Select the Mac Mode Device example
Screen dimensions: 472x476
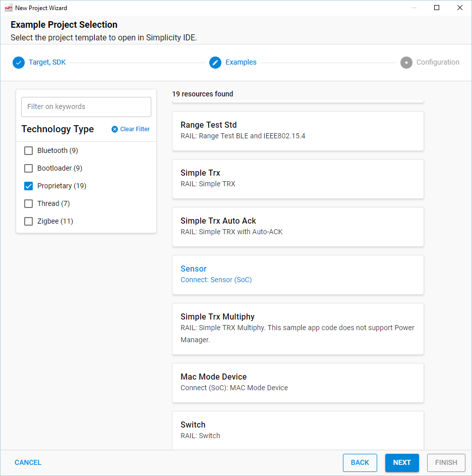tap(298, 382)
